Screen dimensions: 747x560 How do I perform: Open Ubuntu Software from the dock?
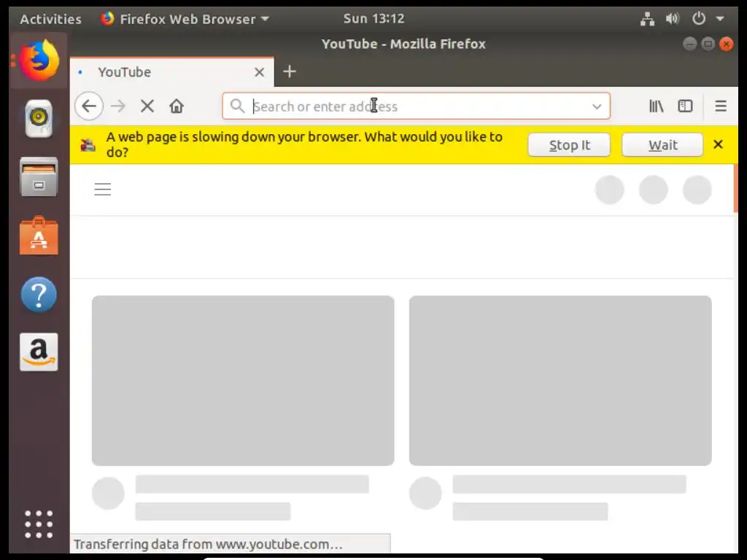(39, 236)
